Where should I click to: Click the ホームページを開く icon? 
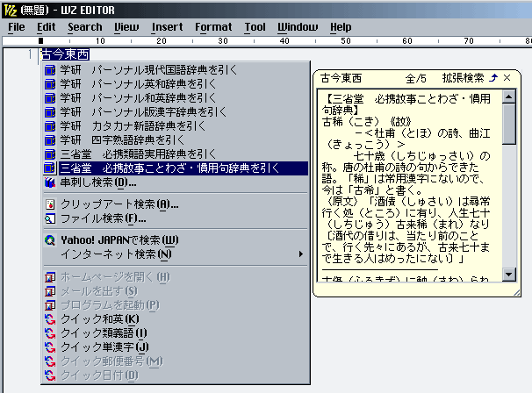[x=50, y=277]
